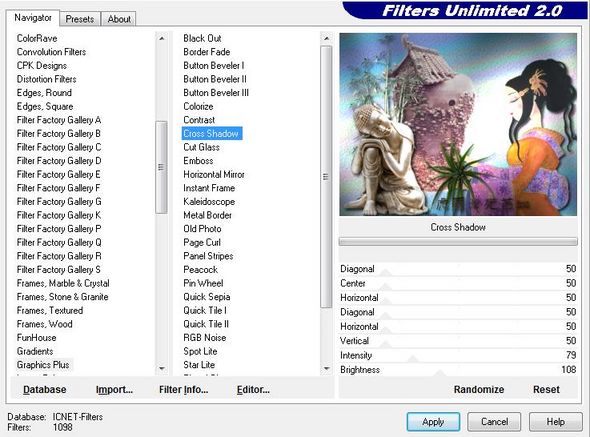The image size is (590, 437).
Task: Click the progress bar under preview
Action: 458,242
